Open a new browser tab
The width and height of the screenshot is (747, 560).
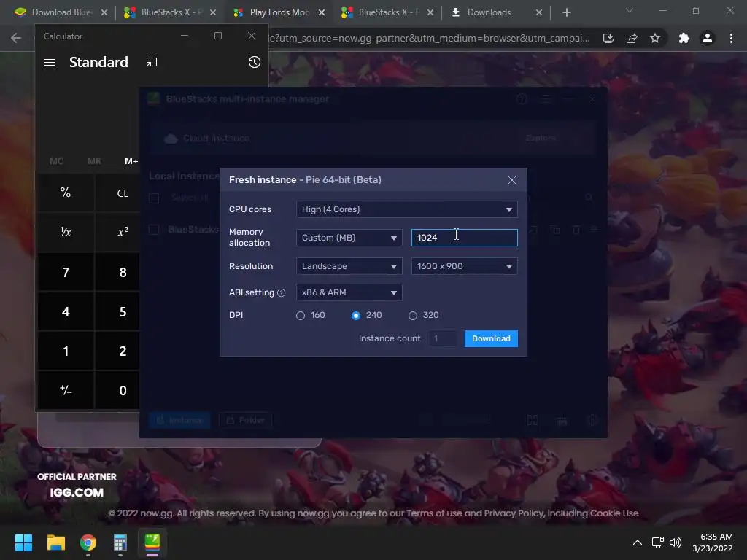click(566, 13)
